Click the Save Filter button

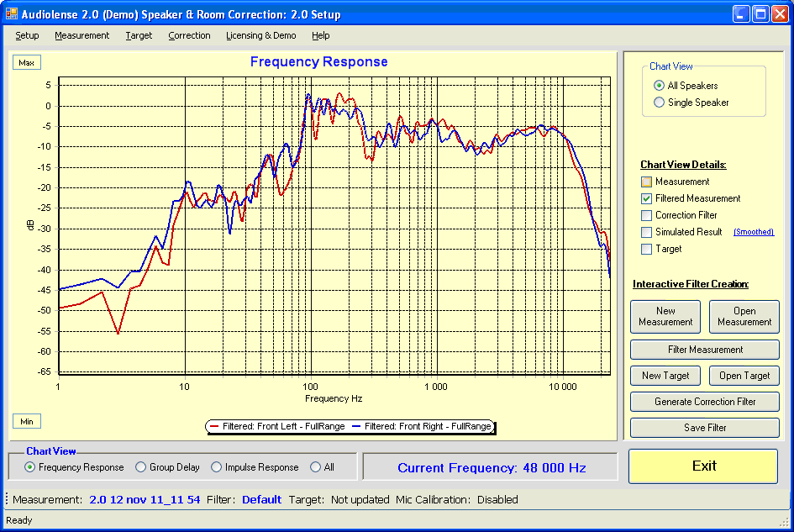[704, 428]
